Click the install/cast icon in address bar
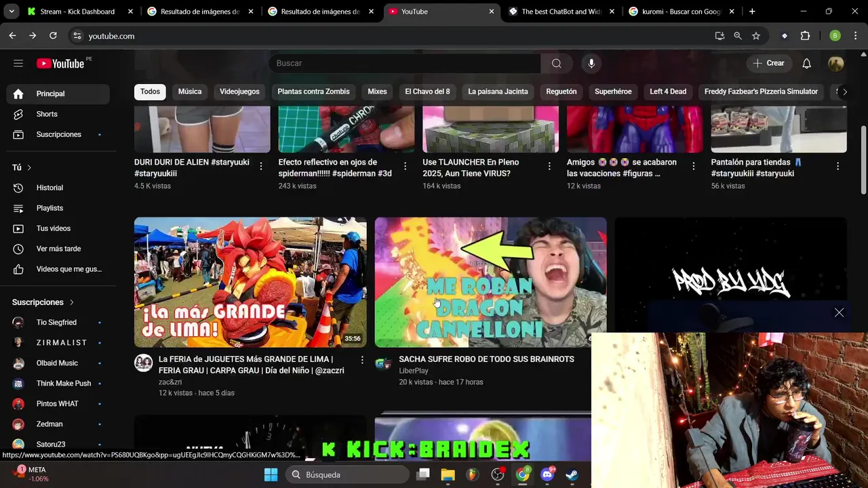868x488 pixels. [719, 36]
